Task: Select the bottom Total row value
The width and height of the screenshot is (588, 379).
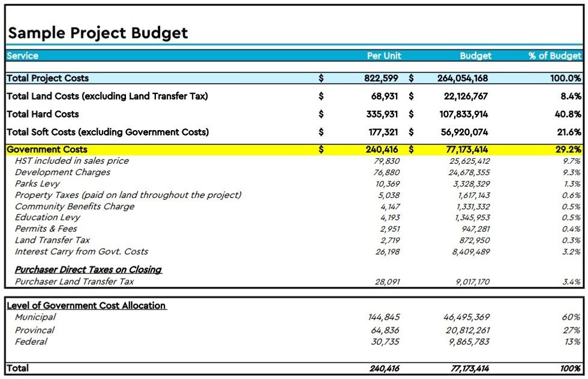Action: tap(471, 367)
